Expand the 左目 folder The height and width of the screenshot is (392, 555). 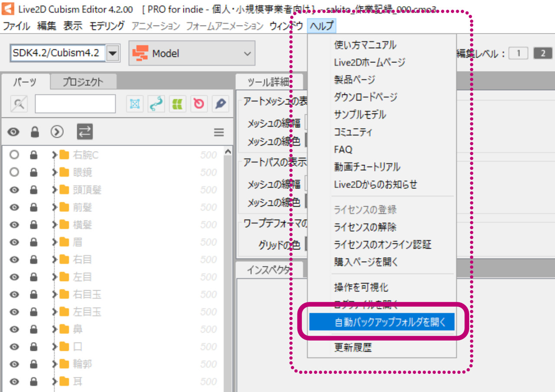click(x=55, y=277)
